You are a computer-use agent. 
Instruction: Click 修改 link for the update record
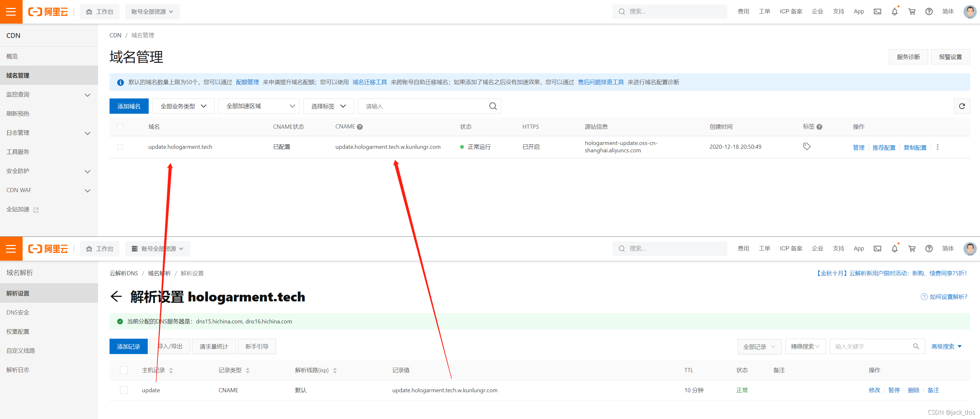coord(874,390)
